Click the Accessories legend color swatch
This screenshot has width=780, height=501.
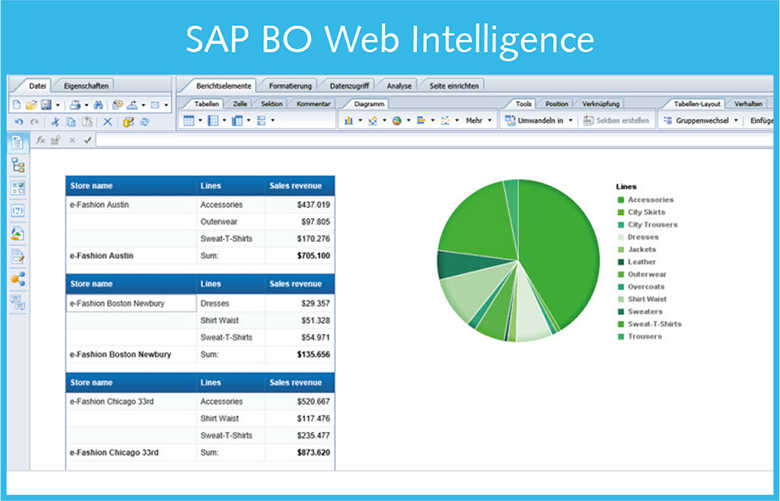pos(621,200)
